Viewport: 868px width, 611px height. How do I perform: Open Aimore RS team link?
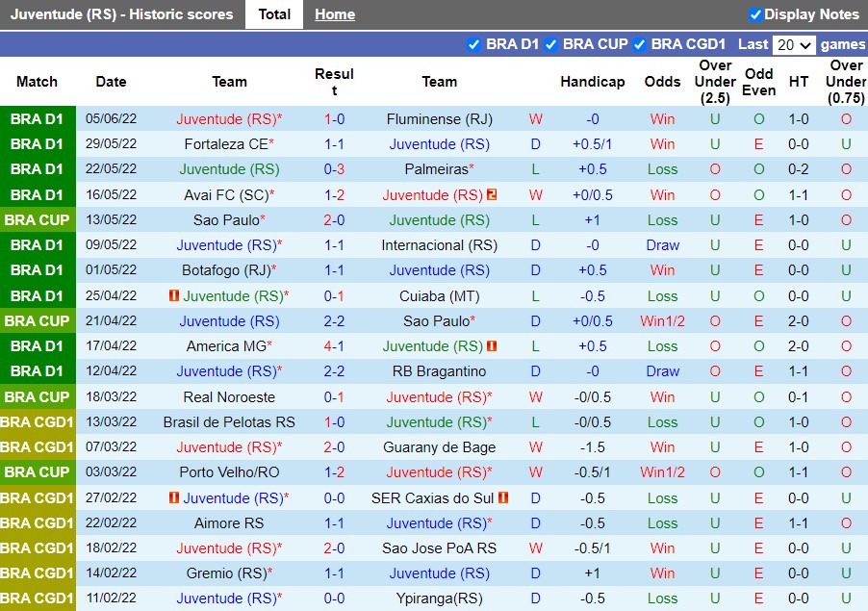[229, 523]
